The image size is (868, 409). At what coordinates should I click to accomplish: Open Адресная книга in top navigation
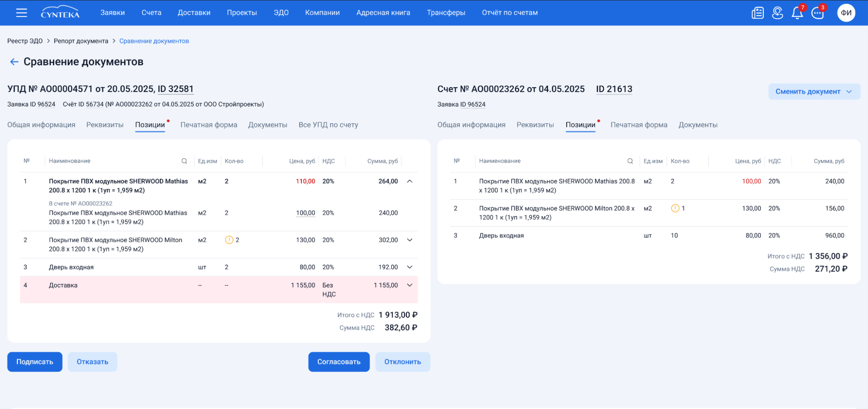click(383, 13)
